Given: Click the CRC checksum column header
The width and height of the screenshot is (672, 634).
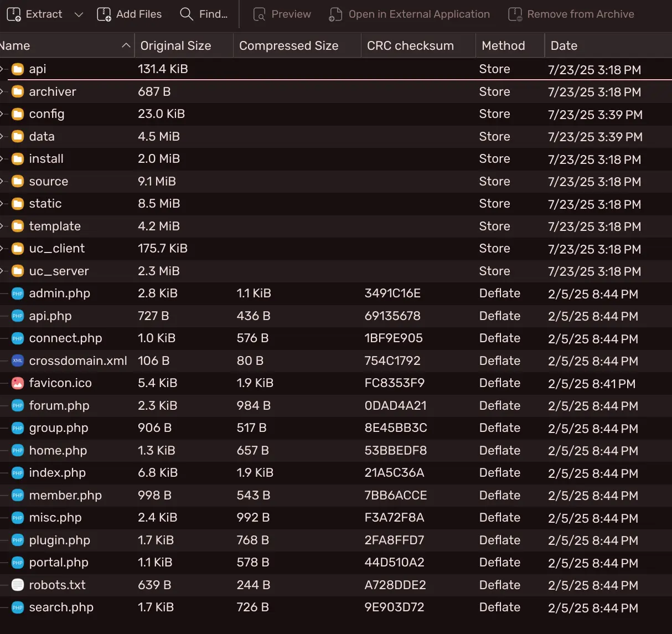Looking at the screenshot, I should pyautogui.click(x=410, y=46).
